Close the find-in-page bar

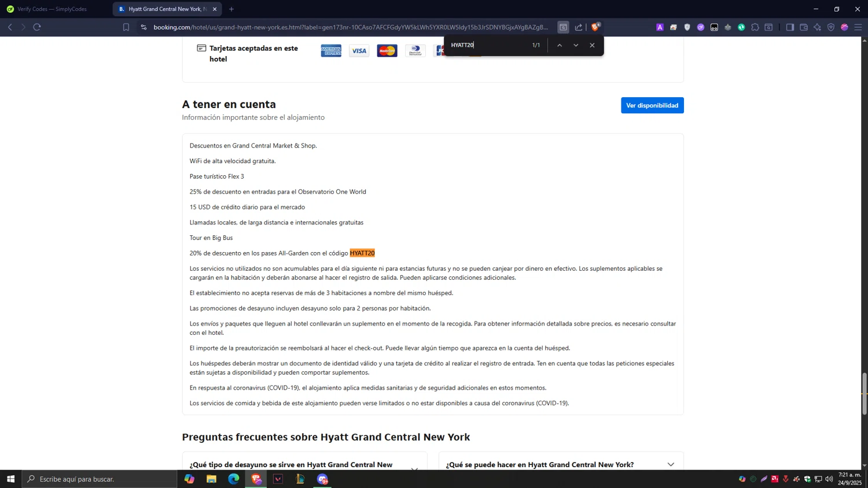point(592,45)
